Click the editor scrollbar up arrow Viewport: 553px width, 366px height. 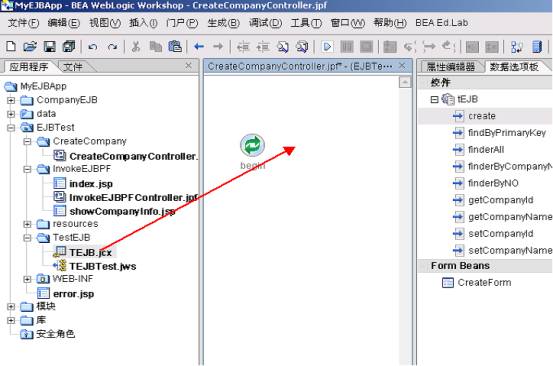point(405,82)
